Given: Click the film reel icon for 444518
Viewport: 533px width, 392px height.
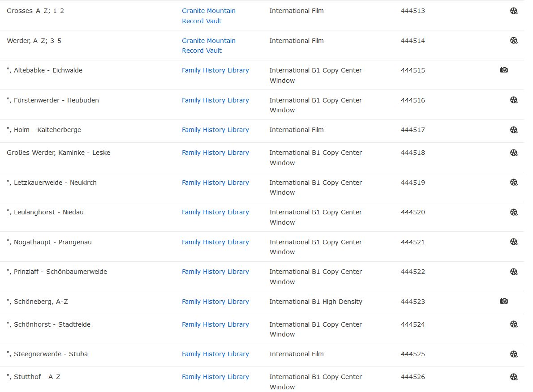Looking at the screenshot, I should click(x=514, y=153).
